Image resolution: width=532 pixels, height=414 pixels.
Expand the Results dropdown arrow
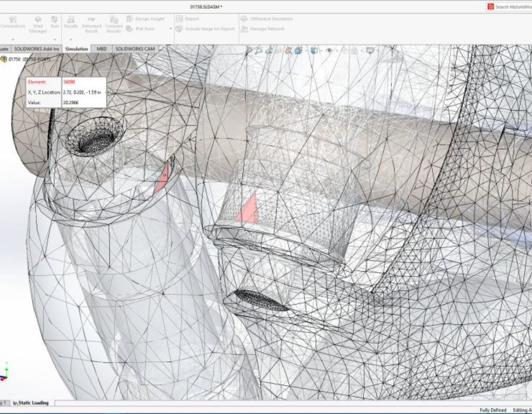pyautogui.click(x=71, y=39)
